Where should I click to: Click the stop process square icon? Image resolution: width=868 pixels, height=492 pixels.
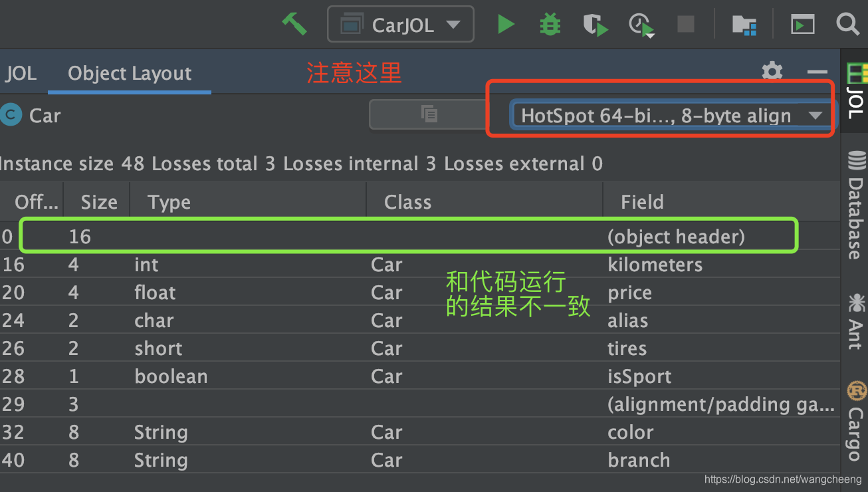[685, 25]
